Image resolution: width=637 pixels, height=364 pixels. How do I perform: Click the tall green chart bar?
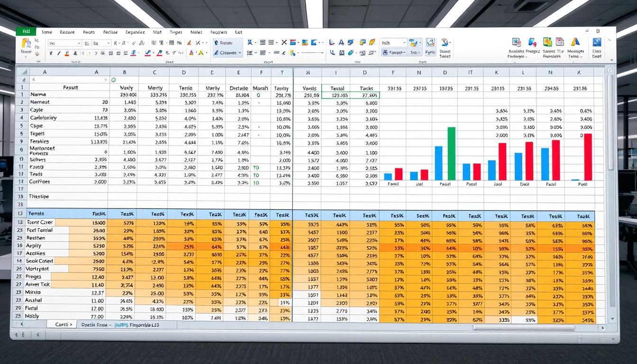pos(451,154)
